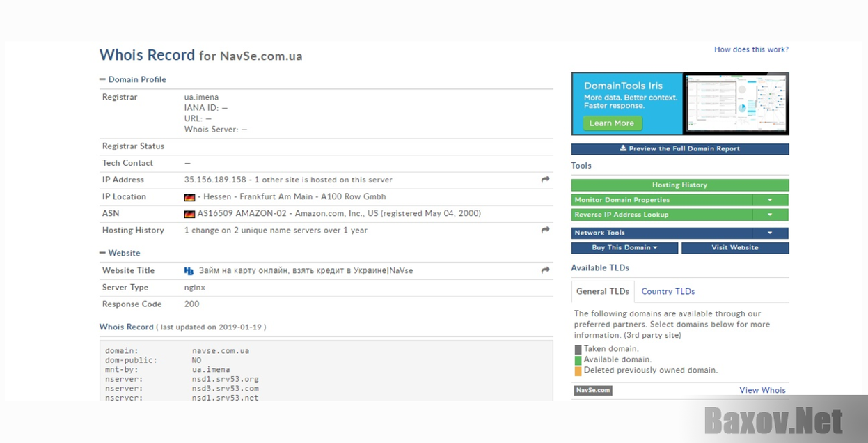The image size is (868, 443).
Task: Switch to the General TLDs tab
Action: pos(603,291)
